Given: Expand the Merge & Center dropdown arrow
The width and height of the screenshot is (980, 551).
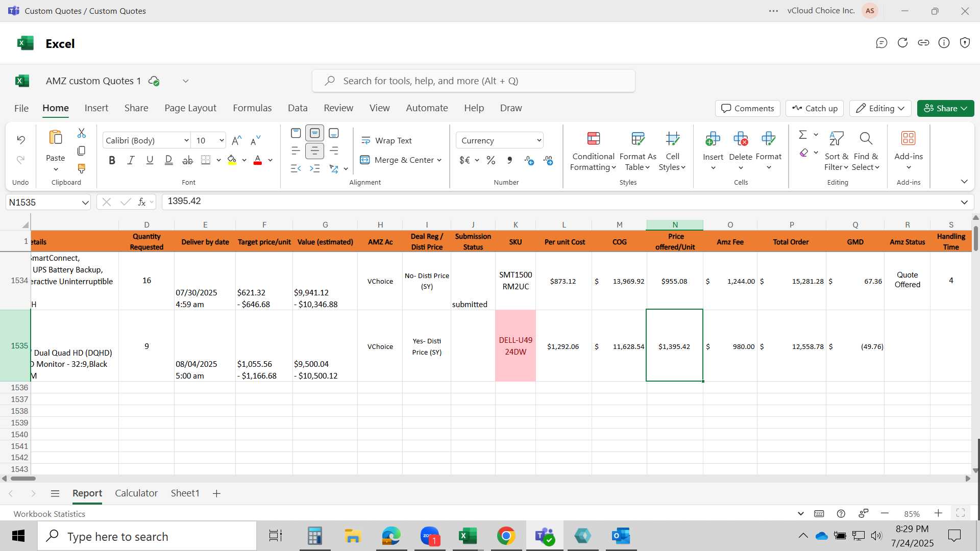Looking at the screenshot, I should click(x=439, y=160).
